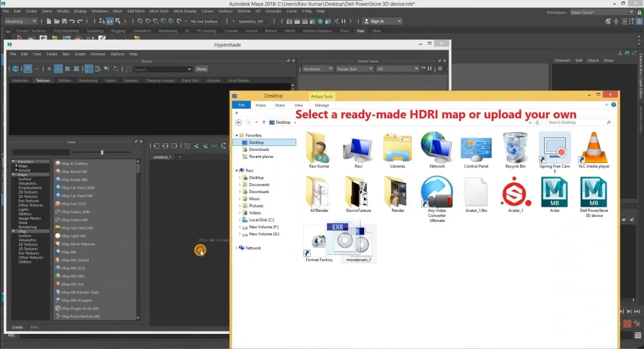The width and height of the screenshot is (644, 349).
Task: Switch to the Materials tab in Hypershade
Action: click(x=20, y=80)
